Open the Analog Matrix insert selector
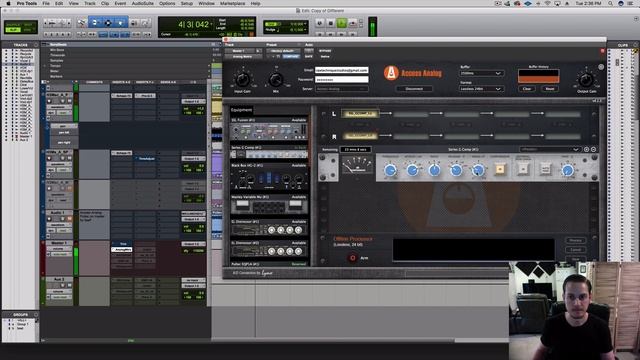Image resolution: width=640 pixels, height=360 pixels. [x=243, y=56]
